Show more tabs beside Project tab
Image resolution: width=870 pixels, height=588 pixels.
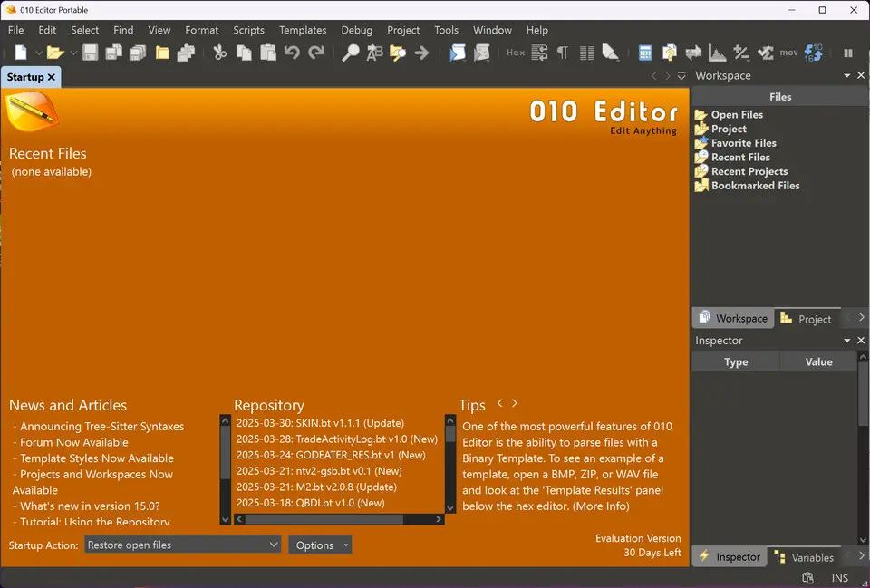coord(861,318)
